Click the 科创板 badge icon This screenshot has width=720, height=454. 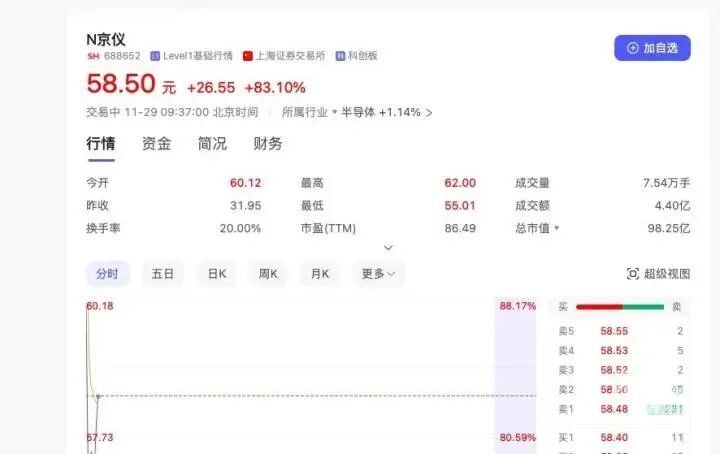tap(340, 56)
